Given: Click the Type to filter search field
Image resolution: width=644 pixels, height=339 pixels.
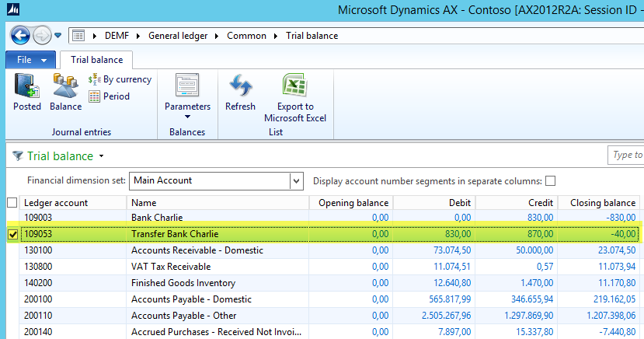Looking at the screenshot, I should click(626, 156).
